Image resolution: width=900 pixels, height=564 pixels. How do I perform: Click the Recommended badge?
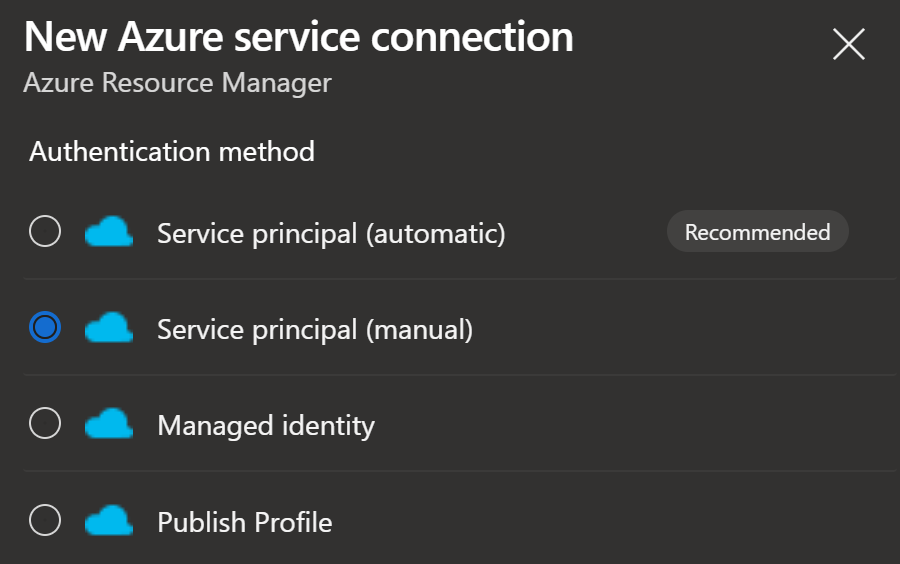tap(757, 233)
